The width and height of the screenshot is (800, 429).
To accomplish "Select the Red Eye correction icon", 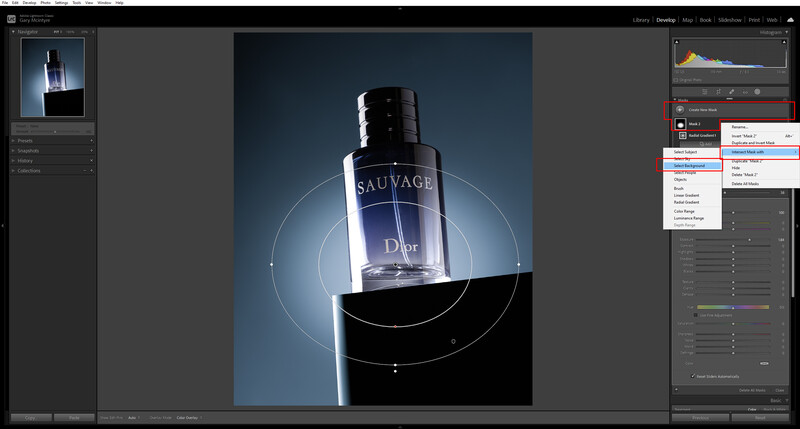I will (745, 92).
